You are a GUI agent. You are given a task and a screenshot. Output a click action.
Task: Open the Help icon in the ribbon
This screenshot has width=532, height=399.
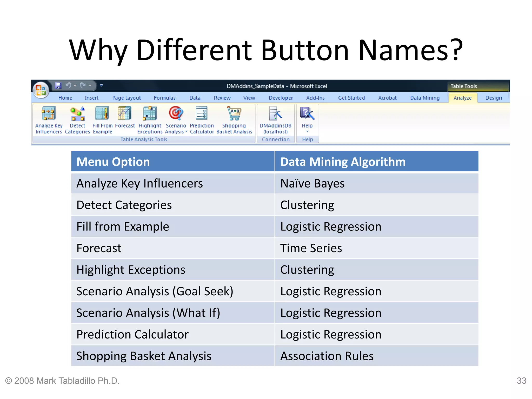pyautogui.click(x=307, y=114)
